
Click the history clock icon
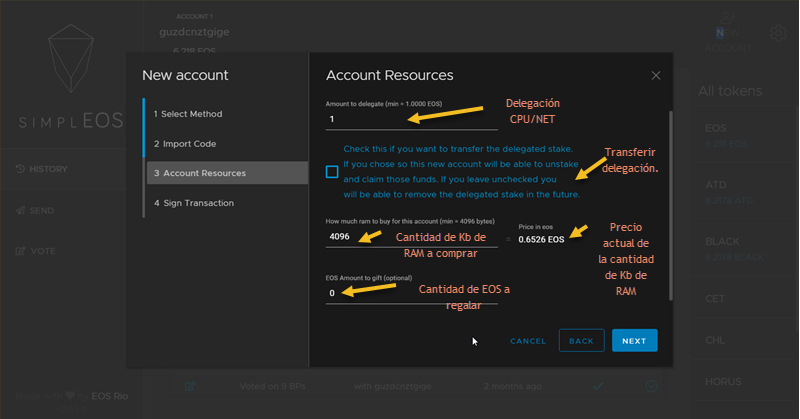[20, 169]
